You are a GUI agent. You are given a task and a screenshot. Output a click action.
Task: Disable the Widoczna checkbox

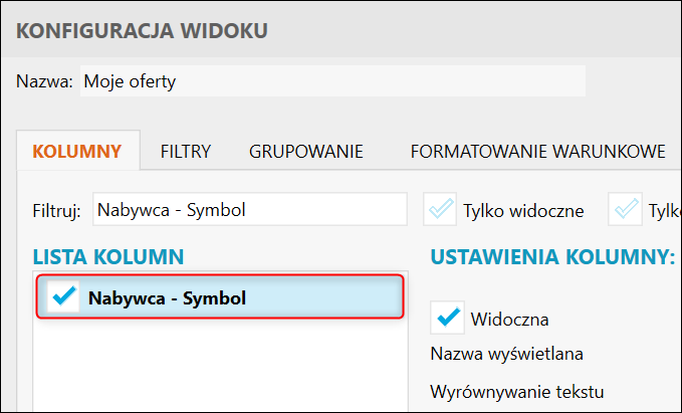[x=446, y=318]
